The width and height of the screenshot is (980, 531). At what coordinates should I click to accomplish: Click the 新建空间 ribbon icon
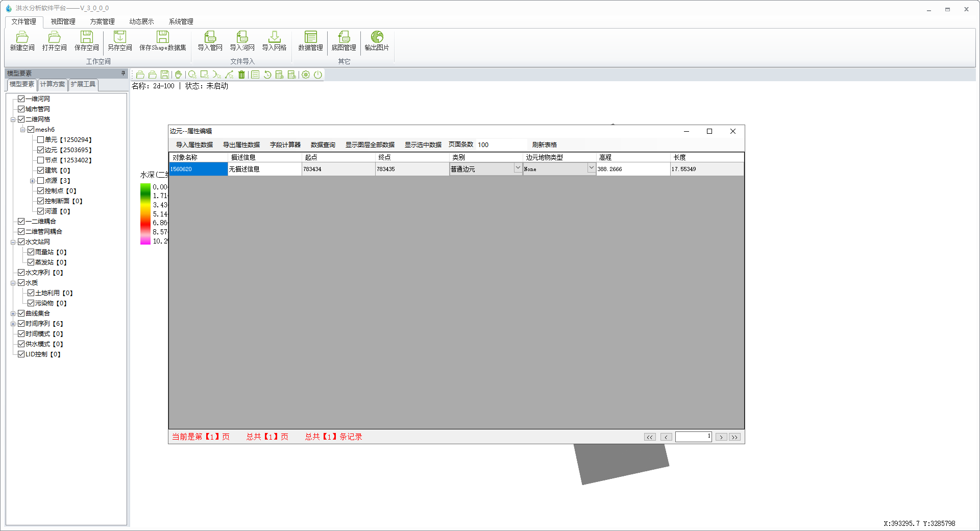22,41
